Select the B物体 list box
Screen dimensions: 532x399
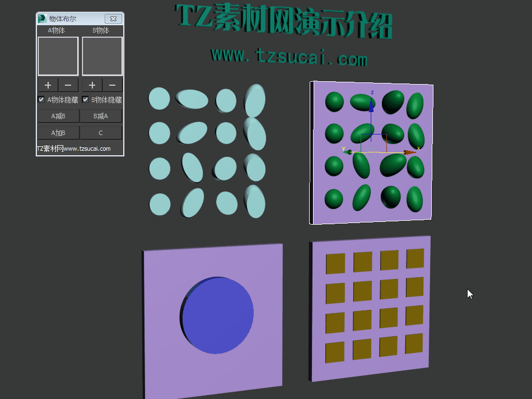[102, 56]
